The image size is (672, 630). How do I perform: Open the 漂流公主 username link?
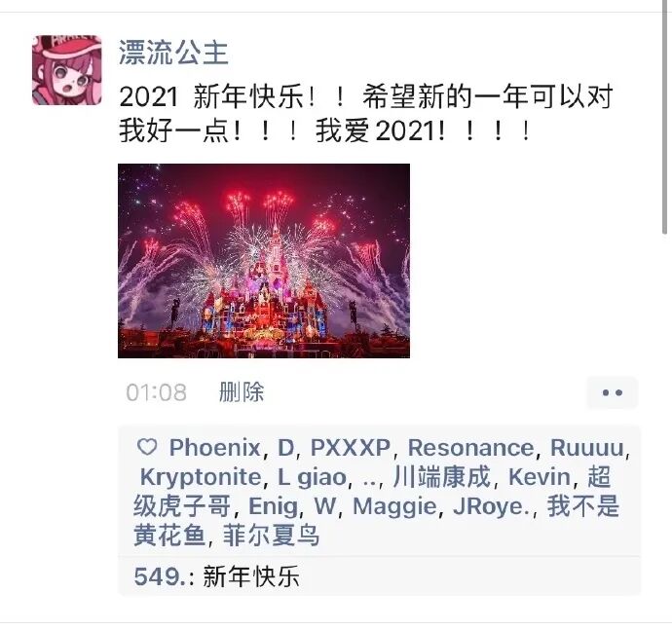pyautogui.click(x=173, y=53)
